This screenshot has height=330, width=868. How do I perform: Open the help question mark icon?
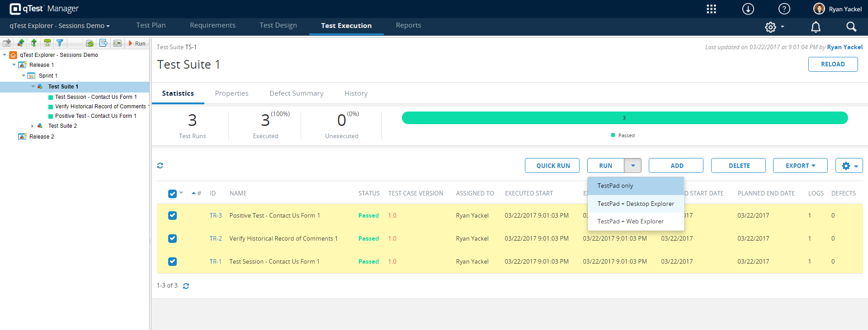pos(784,9)
